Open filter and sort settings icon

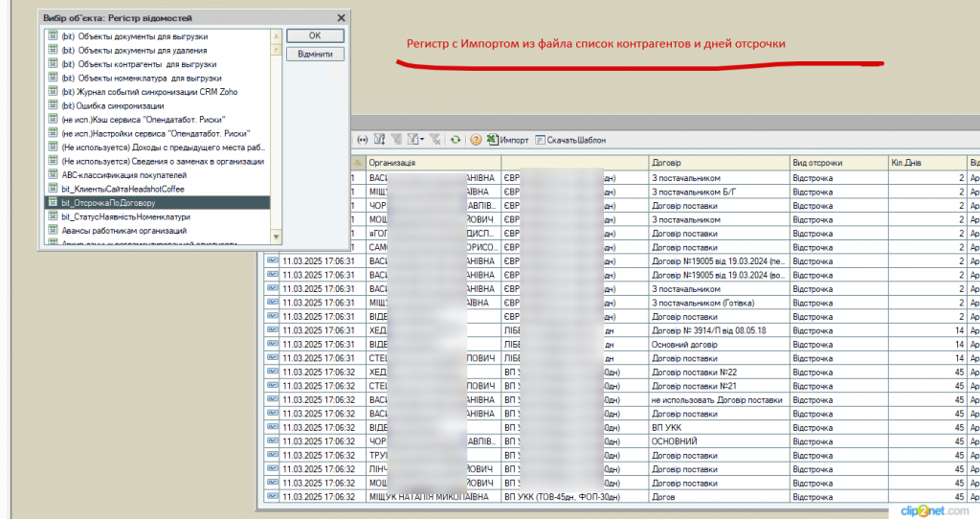379,140
